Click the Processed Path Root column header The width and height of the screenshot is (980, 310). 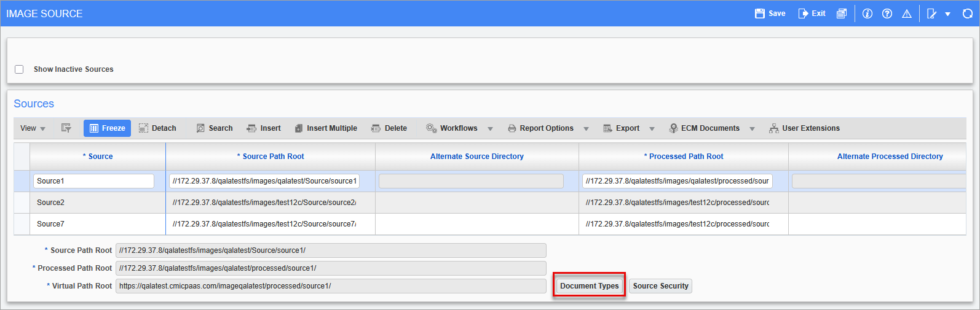[684, 157]
